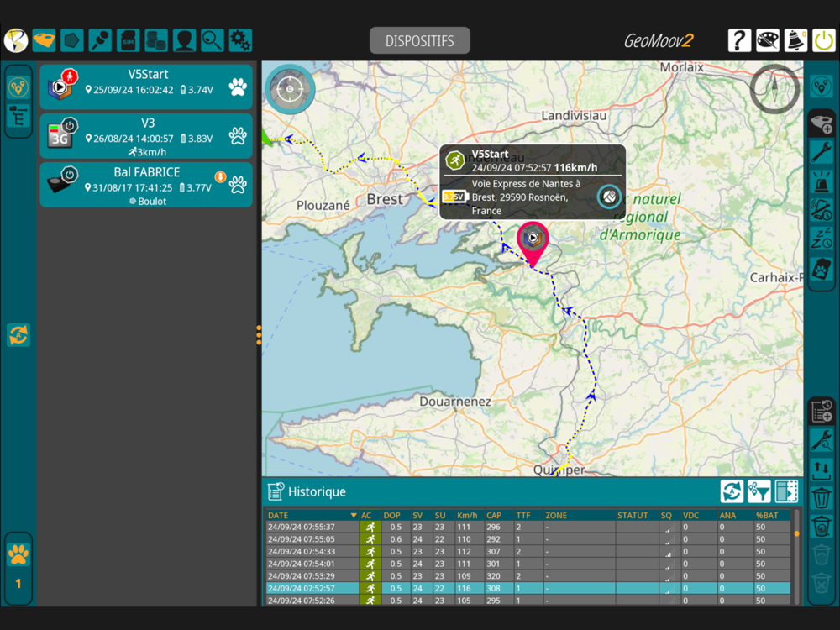Toggle paw tracking for V3 device

(238, 136)
